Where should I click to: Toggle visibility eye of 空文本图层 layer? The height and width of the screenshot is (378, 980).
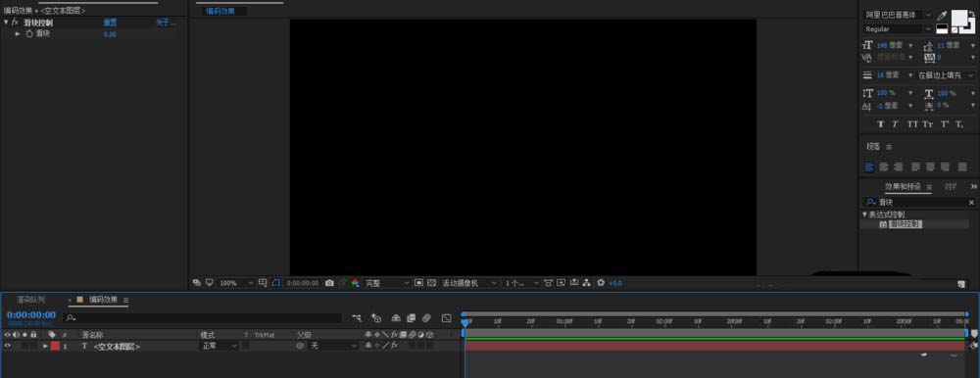tap(8, 346)
